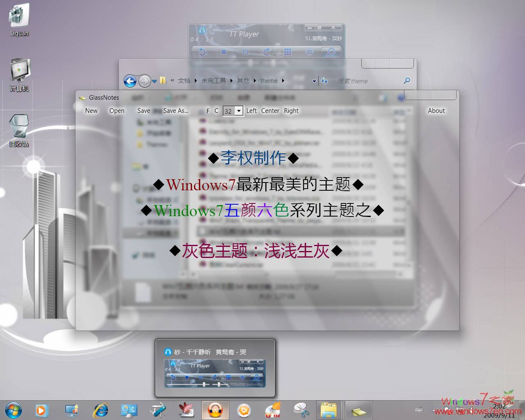525x420 pixels.
Task: Click the Swiss army knife taskbar icon
Action: click(x=158, y=410)
